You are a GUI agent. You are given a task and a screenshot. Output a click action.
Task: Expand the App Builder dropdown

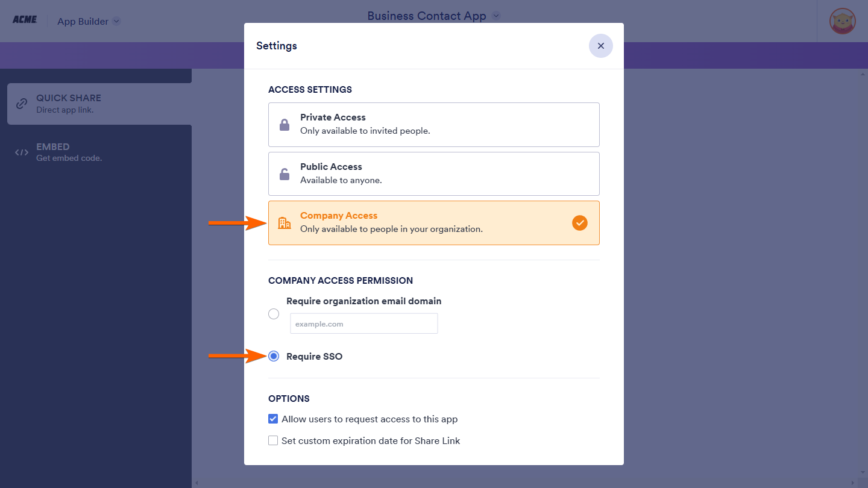point(116,21)
